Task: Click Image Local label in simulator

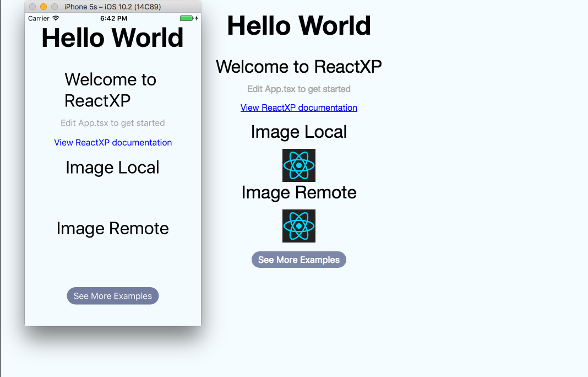Action: 112,168
